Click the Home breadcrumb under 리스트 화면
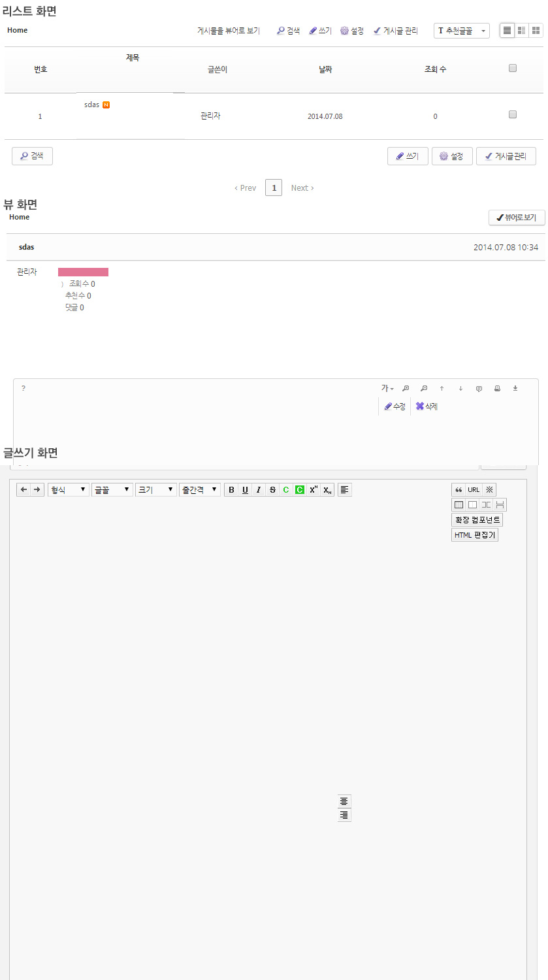Viewport: 548px width, 980px height. pos(17,30)
